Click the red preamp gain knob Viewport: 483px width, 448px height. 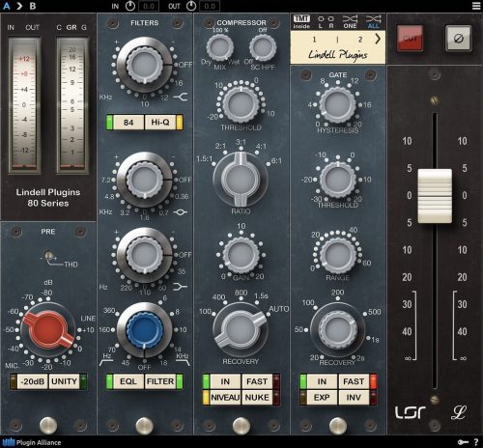(48, 330)
